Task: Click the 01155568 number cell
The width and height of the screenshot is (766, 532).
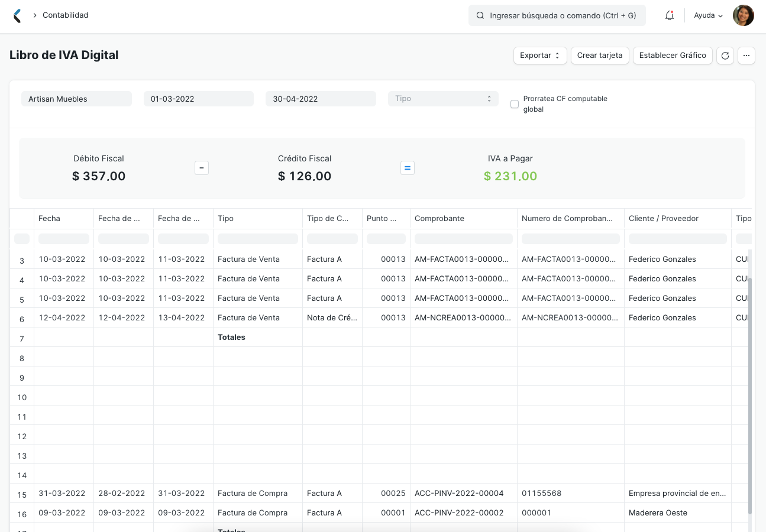Action: [571, 494]
